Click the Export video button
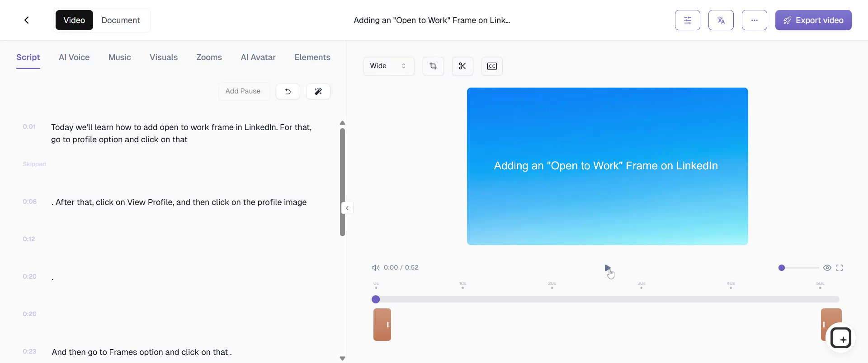868x363 pixels. [x=813, y=20]
